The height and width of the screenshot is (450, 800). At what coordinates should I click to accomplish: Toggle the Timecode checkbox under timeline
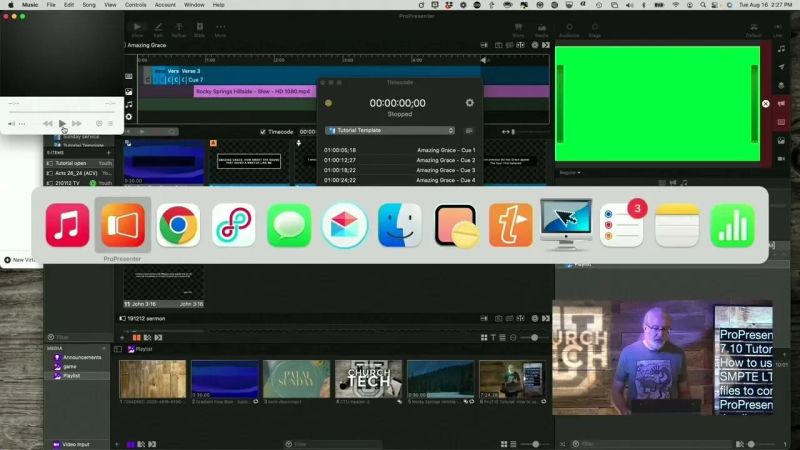tap(263, 132)
